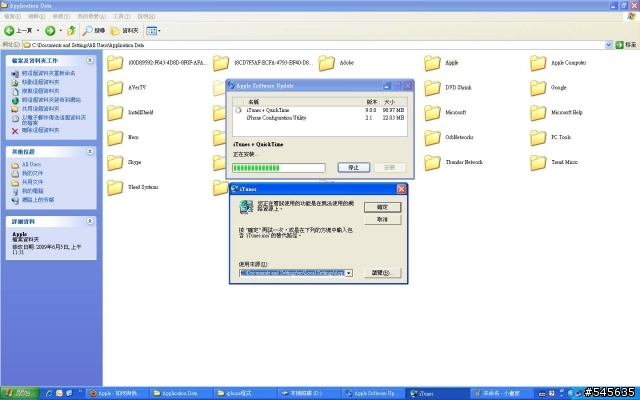Viewport: 640px width, 400px height.
Task: Select iPhone Configuration Utility row
Action: [x=320, y=118]
